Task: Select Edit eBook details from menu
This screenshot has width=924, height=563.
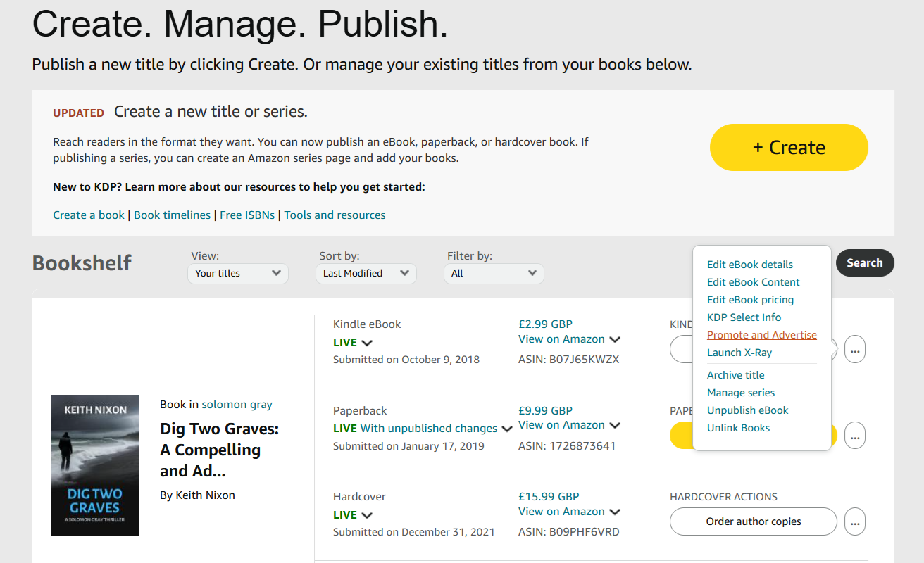Action: pyautogui.click(x=749, y=265)
